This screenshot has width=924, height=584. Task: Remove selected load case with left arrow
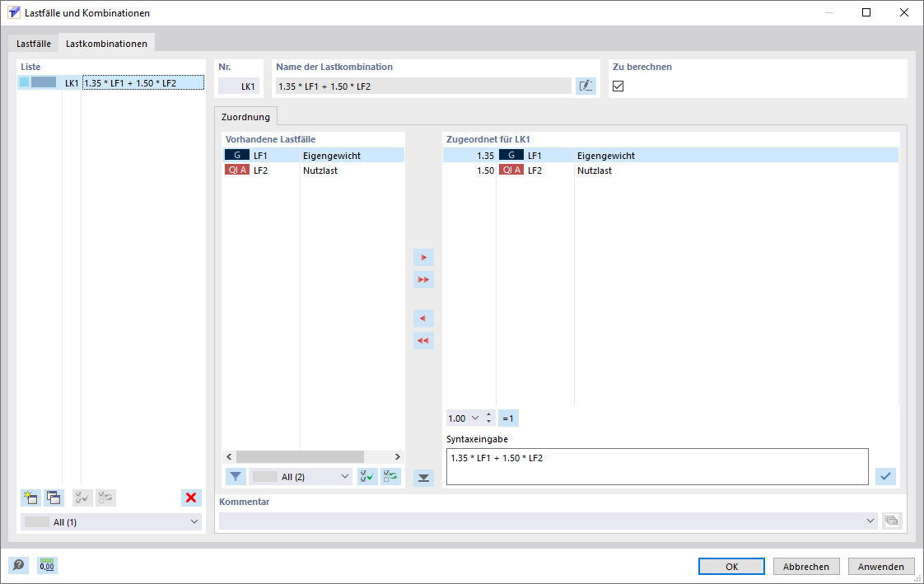pos(423,319)
